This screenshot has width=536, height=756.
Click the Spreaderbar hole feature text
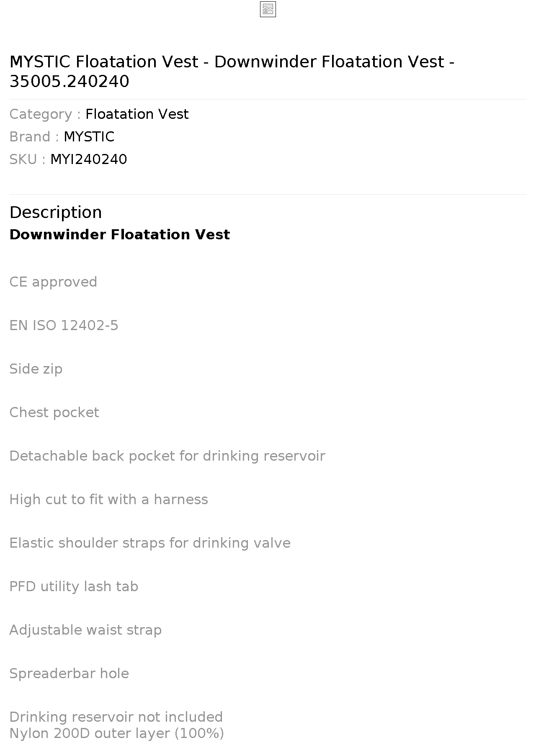click(69, 674)
